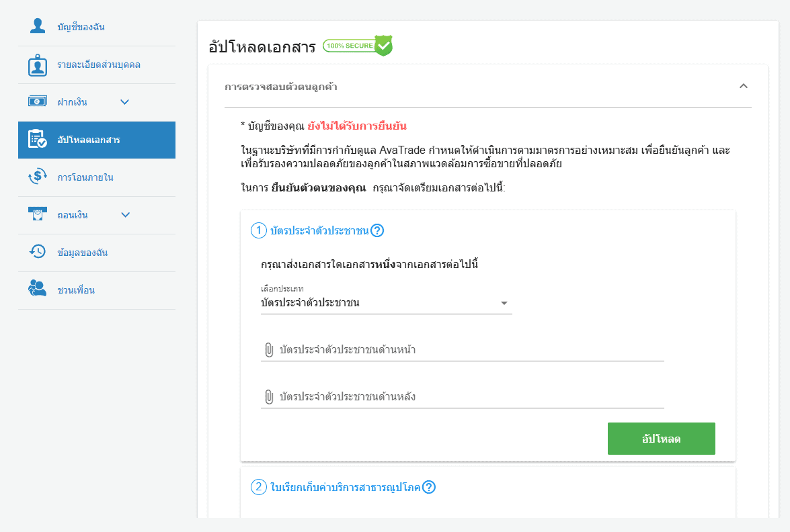Click the dropdown arrow of document type
Viewport: 790px width, 532px height.
504,303
